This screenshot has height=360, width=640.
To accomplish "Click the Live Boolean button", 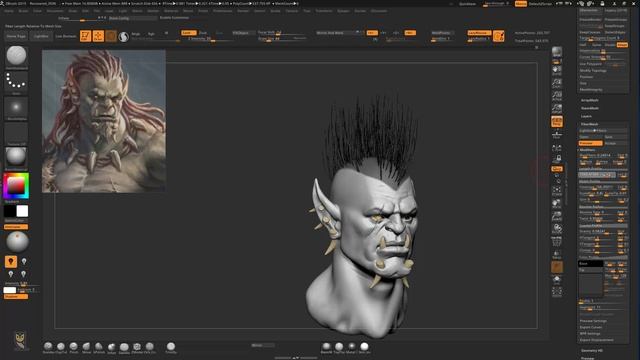I will [66, 36].
